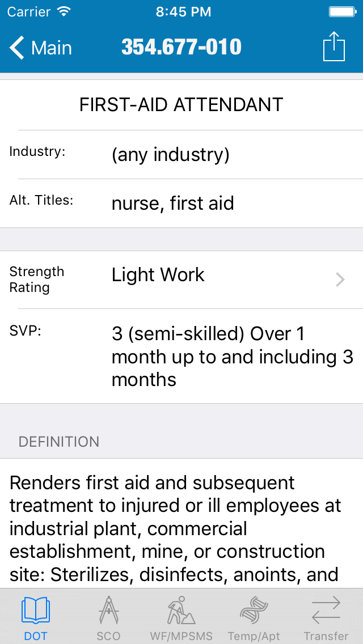Tap the definition paragraph text

[176, 528]
